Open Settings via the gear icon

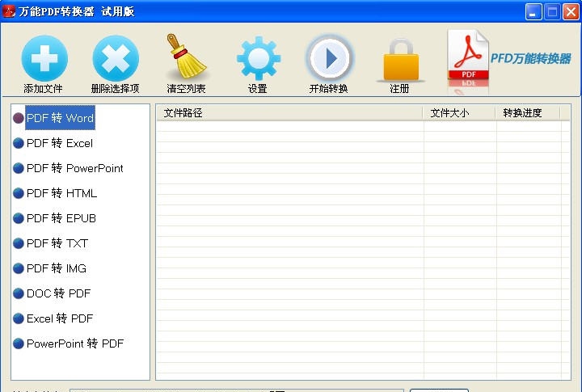point(259,58)
